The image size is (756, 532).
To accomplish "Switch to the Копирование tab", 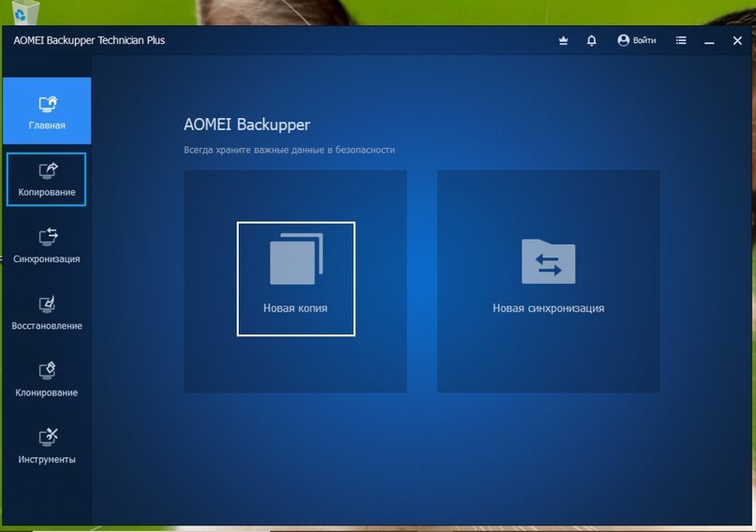I will pyautogui.click(x=46, y=179).
